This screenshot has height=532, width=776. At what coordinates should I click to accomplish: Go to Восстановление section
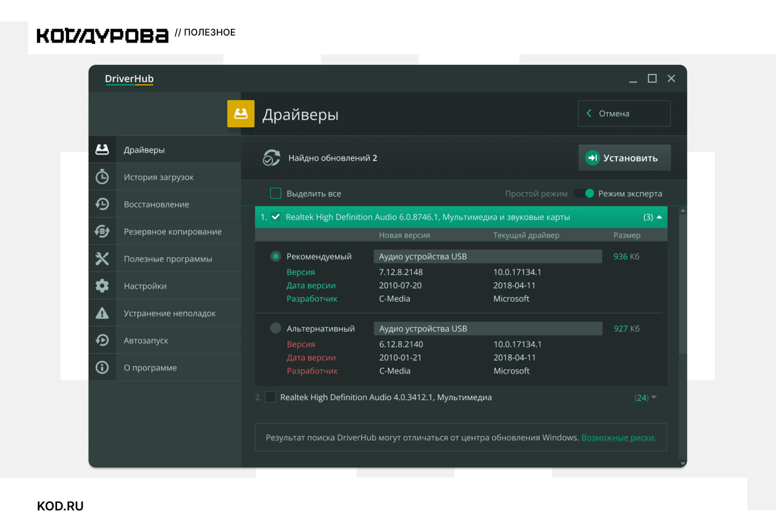(x=164, y=204)
